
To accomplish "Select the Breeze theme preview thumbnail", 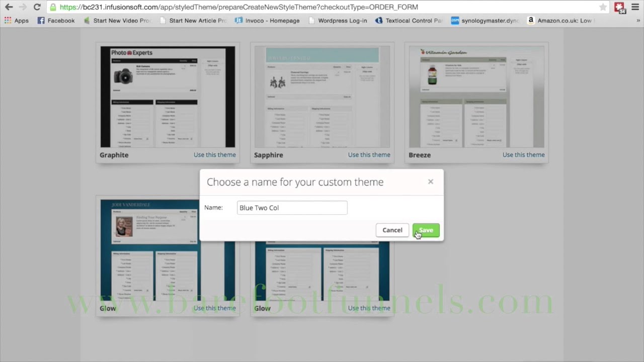I will pos(476,97).
